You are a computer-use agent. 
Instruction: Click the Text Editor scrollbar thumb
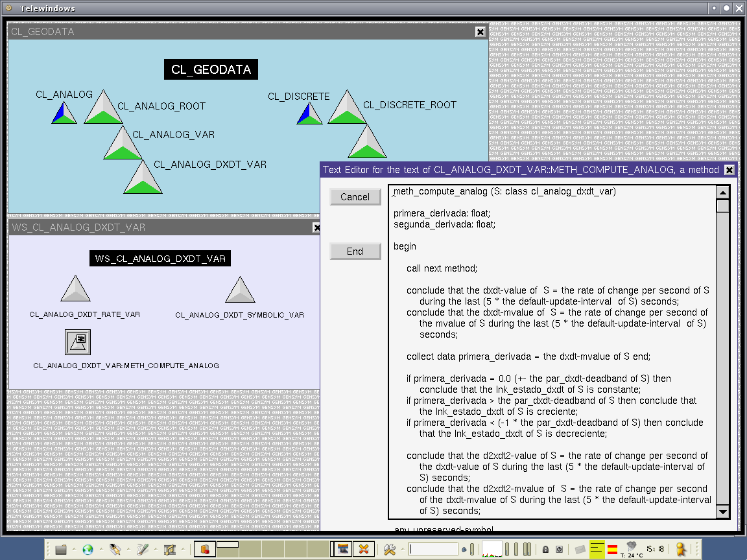[x=723, y=206]
